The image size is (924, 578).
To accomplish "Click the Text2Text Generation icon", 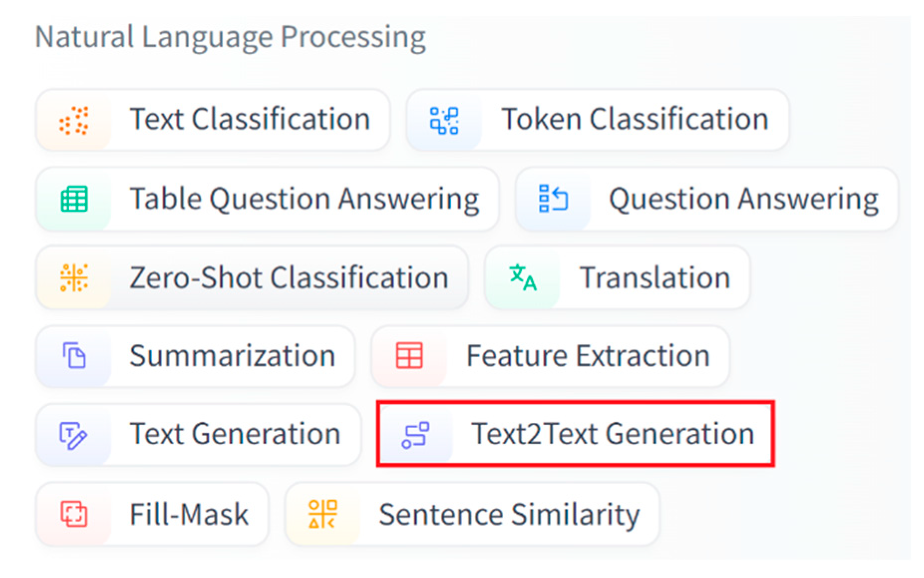I will point(415,434).
